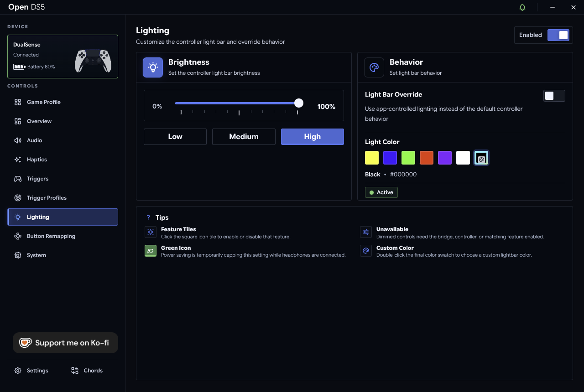Toggle the Light Bar Override switch
The width and height of the screenshot is (584, 392).
tap(554, 95)
